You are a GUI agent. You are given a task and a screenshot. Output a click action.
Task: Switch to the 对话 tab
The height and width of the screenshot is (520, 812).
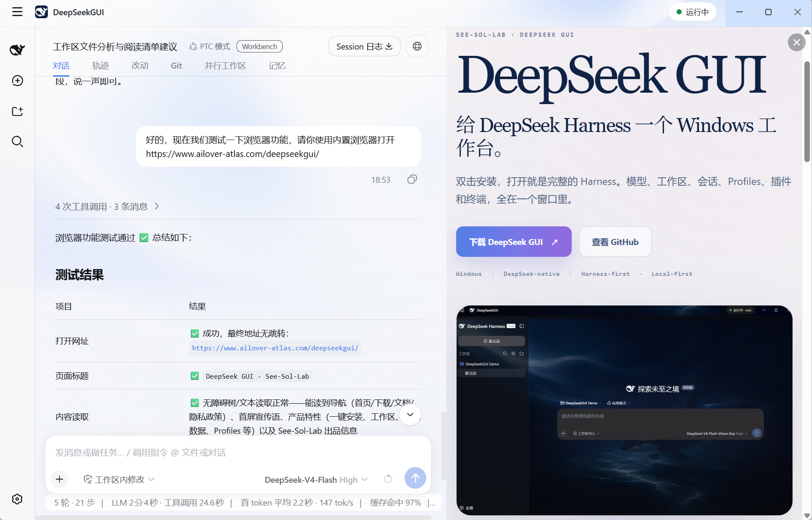tap(61, 66)
